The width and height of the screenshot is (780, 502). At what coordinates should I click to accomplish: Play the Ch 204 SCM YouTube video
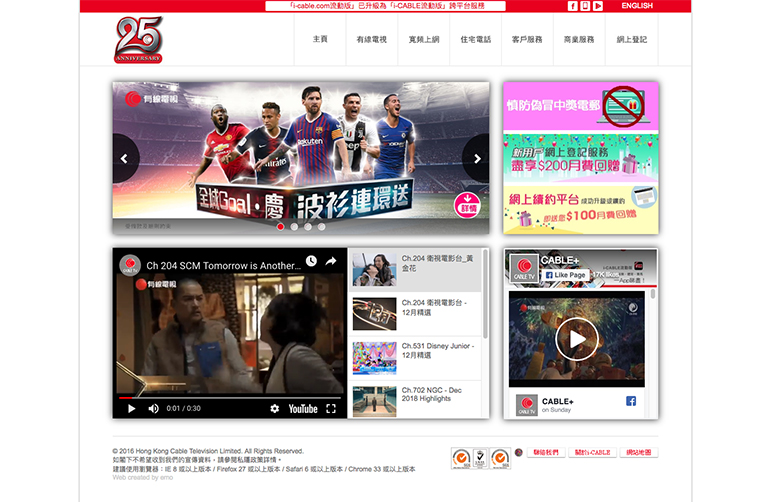131,408
